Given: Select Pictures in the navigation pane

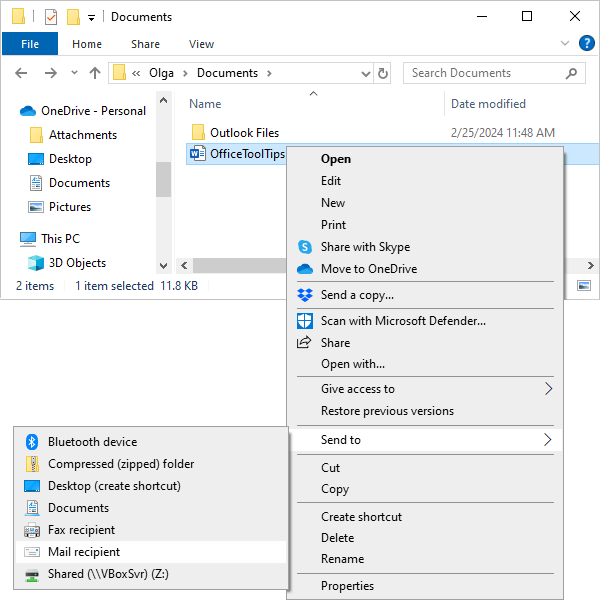Looking at the screenshot, I should [x=60, y=207].
